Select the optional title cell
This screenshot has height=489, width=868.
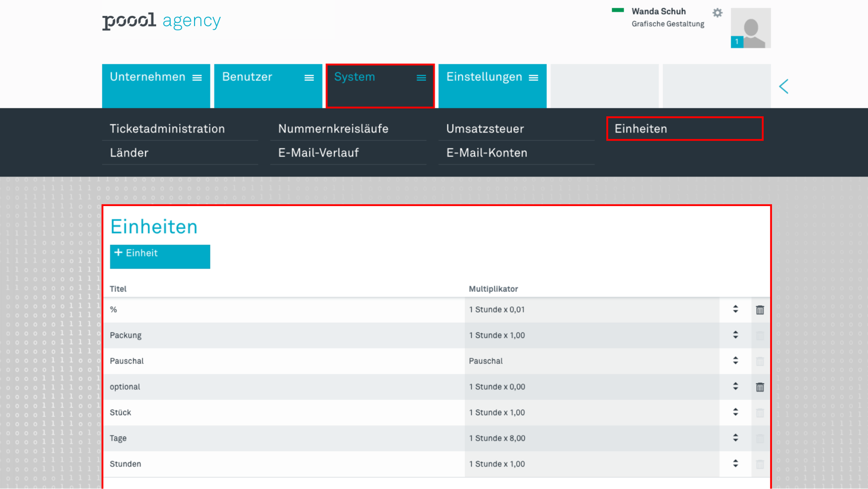[284, 387]
